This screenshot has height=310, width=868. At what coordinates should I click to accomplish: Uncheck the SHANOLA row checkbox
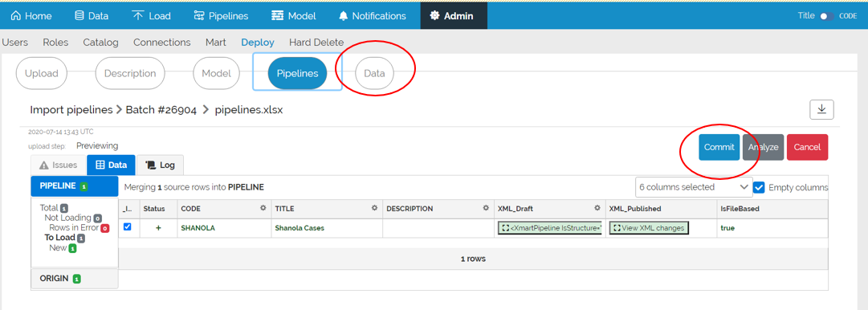pos(128,227)
